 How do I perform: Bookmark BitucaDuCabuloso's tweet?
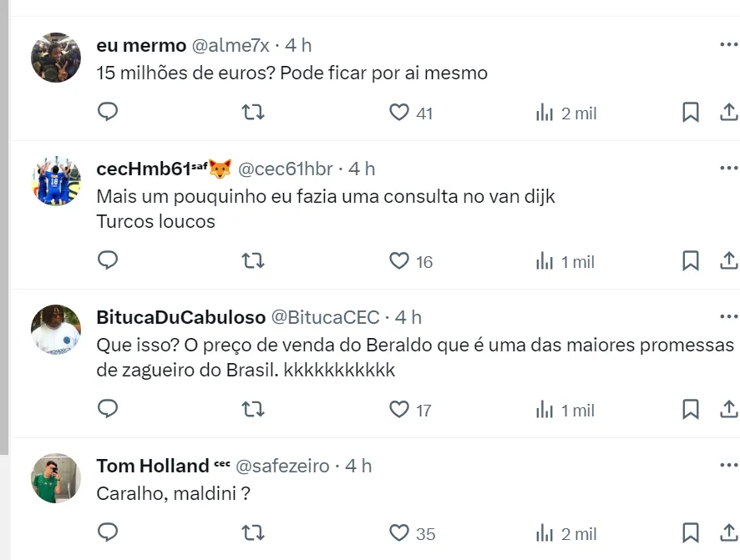691,409
